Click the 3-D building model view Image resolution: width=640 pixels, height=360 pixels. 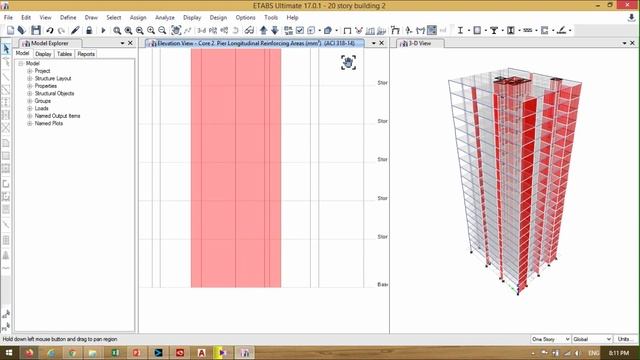[x=515, y=180]
